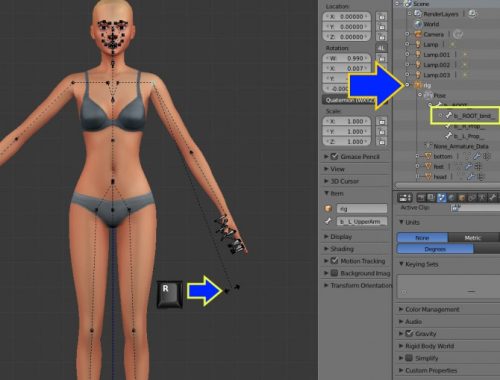Switch to the Render Layers properties tab icon

pos(431,198)
